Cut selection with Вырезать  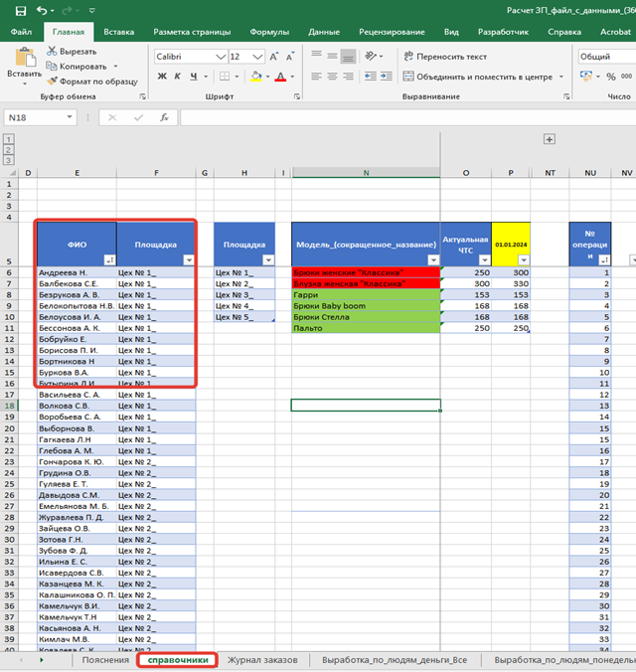[72, 52]
